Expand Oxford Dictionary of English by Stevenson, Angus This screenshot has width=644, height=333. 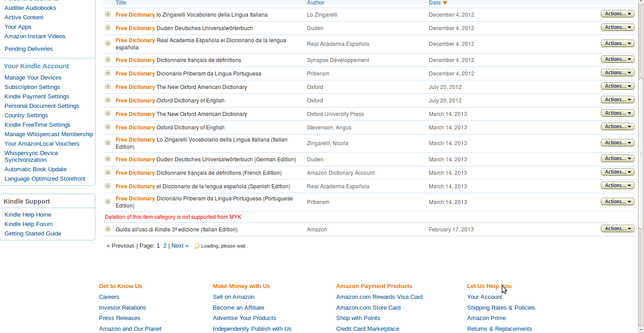pyautogui.click(x=108, y=127)
